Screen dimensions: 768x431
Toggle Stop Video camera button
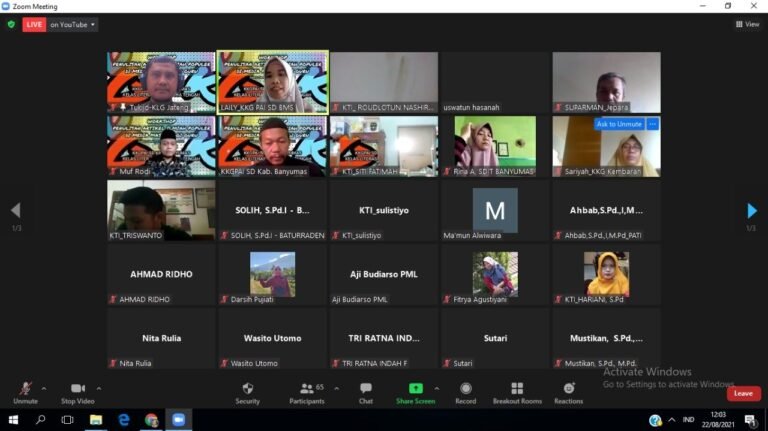coord(77,393)
